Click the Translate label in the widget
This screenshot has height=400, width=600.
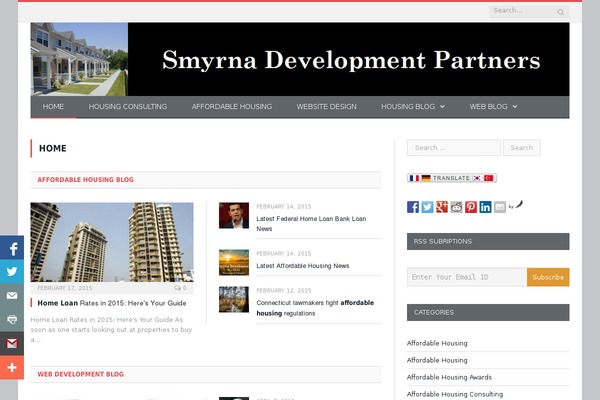[451, 178]
